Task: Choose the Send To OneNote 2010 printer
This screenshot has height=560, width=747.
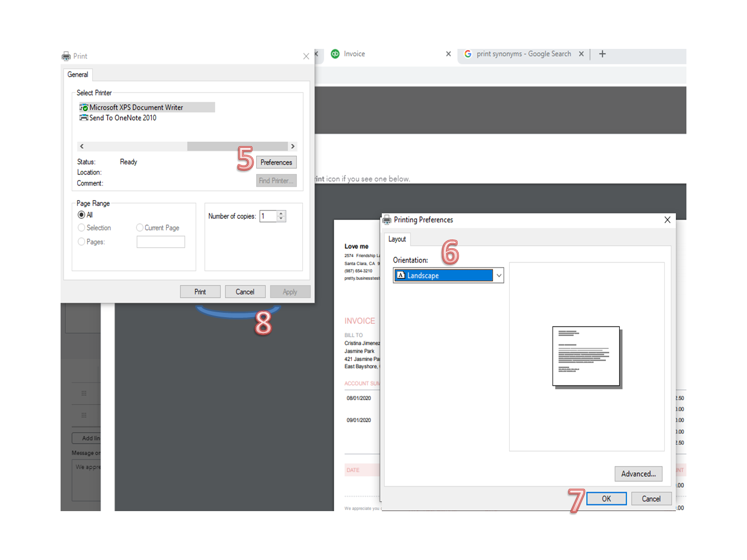Action: pos(83,118)
